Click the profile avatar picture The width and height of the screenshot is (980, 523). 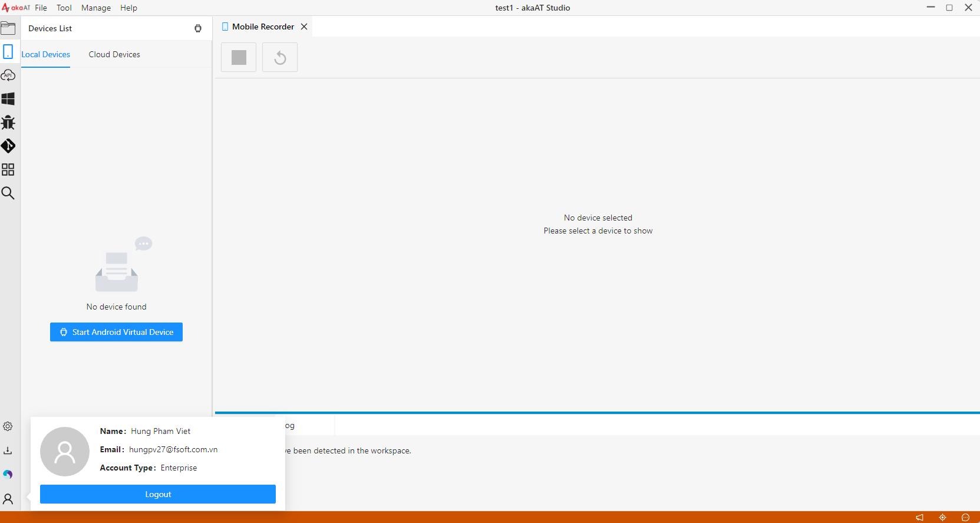pyautogui.click(x=65, y=452)
